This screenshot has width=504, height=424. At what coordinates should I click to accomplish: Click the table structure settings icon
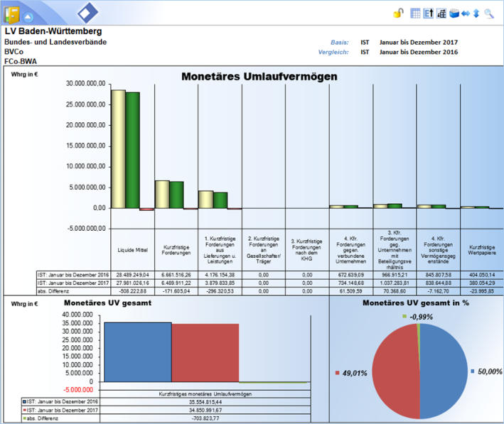(x=441, y=13)
